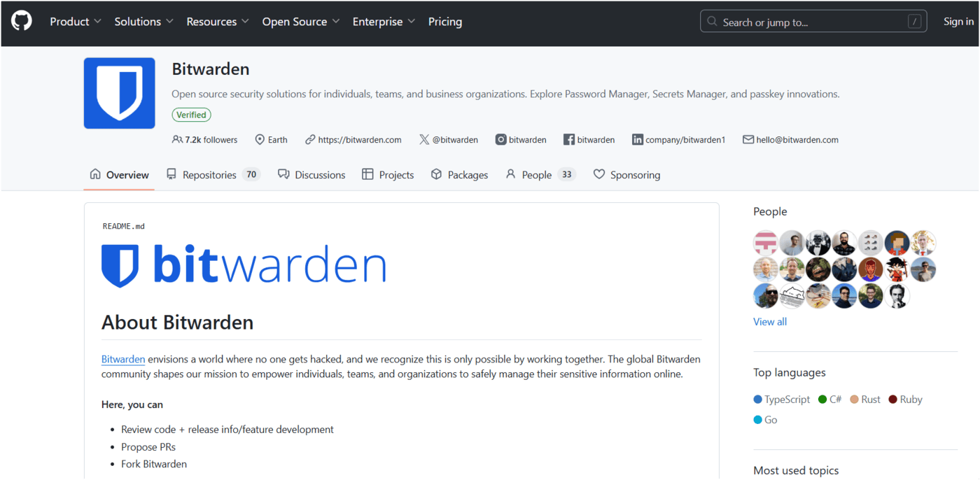
Task: Select the TypeScript language
Action: [781, 400]
